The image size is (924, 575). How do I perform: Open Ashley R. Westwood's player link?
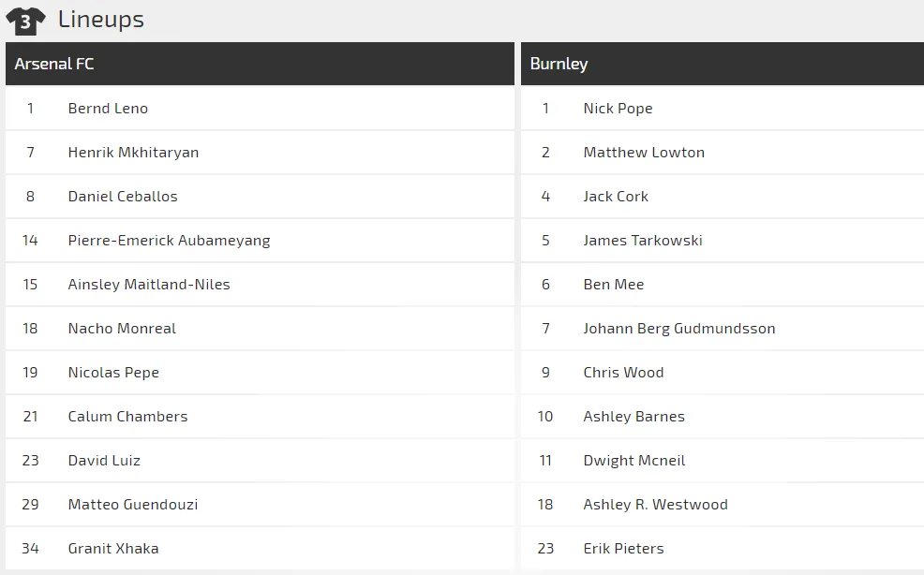(x=655, y=505)
